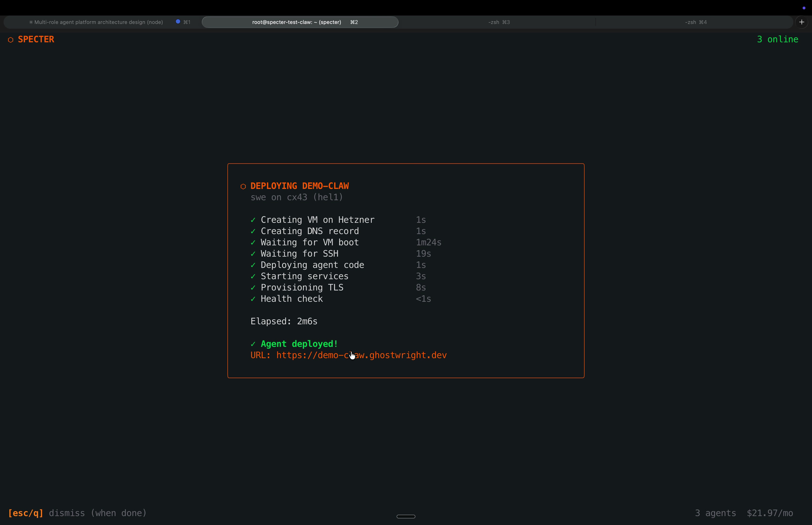This screenshot has width=812, height=525.
Task: Click the hexagon icon beside DEPLOYING DEMO-CLAW
Action: 243,187
